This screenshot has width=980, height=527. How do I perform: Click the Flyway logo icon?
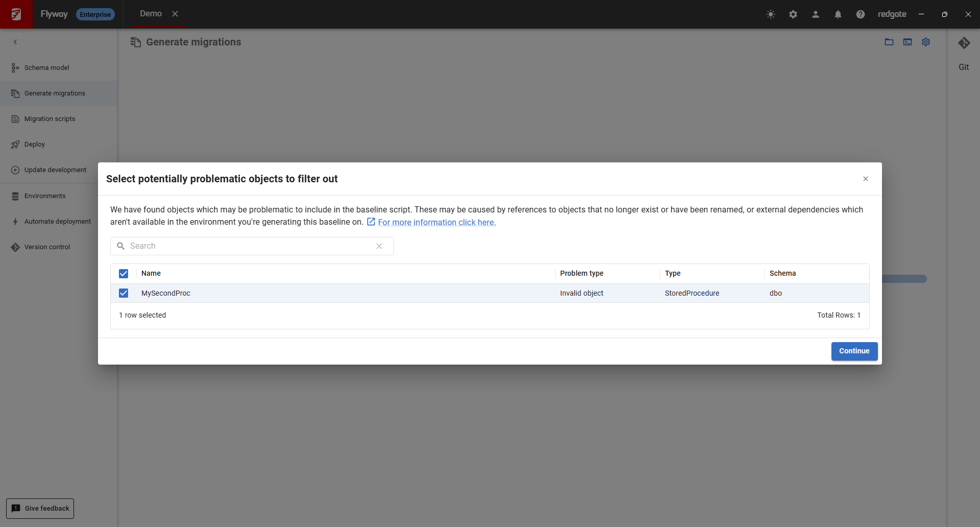pos(16,14)
